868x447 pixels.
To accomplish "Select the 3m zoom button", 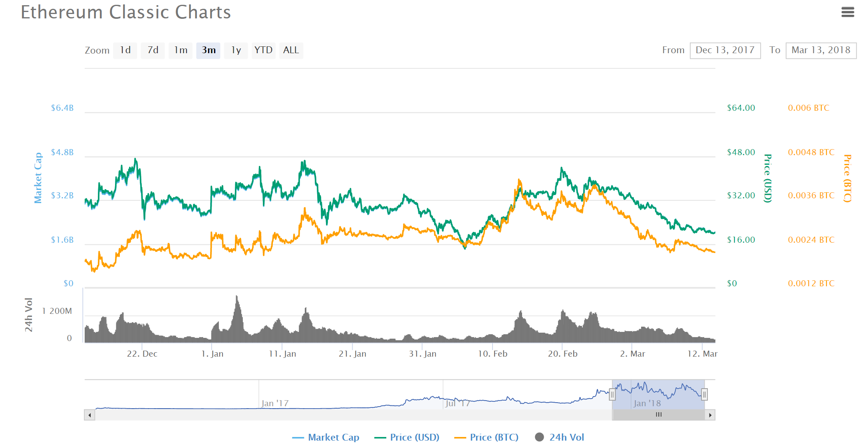I will point(208,50).
